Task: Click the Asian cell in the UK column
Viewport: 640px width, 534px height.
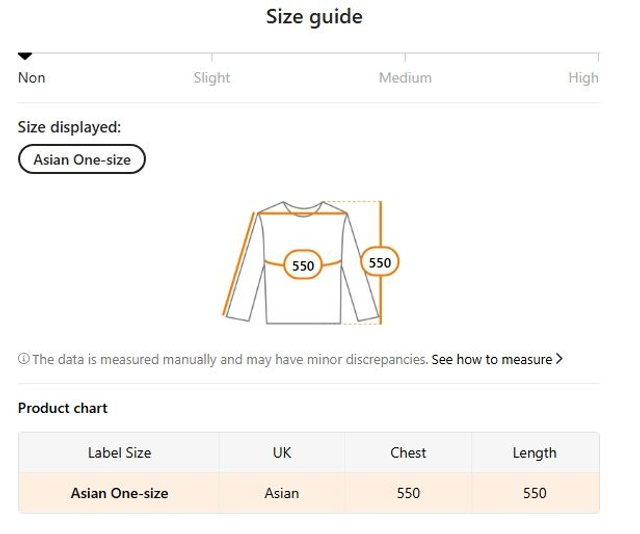Action: [x=282, y=493]
